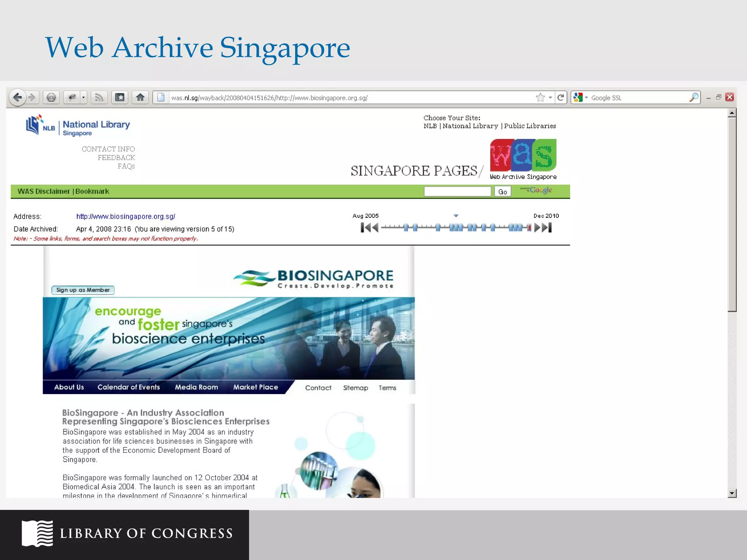Bookmark this page with the star icon
The image size is (747, 560).
point(540,97)
